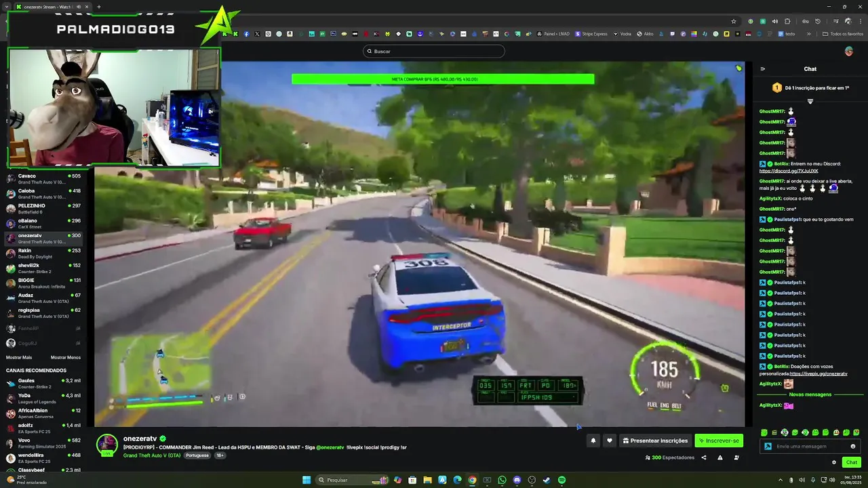Screen dimensions: 868x488
Task: Click the X bookmark icon in bookmarks bar
Action: [257, 34]
